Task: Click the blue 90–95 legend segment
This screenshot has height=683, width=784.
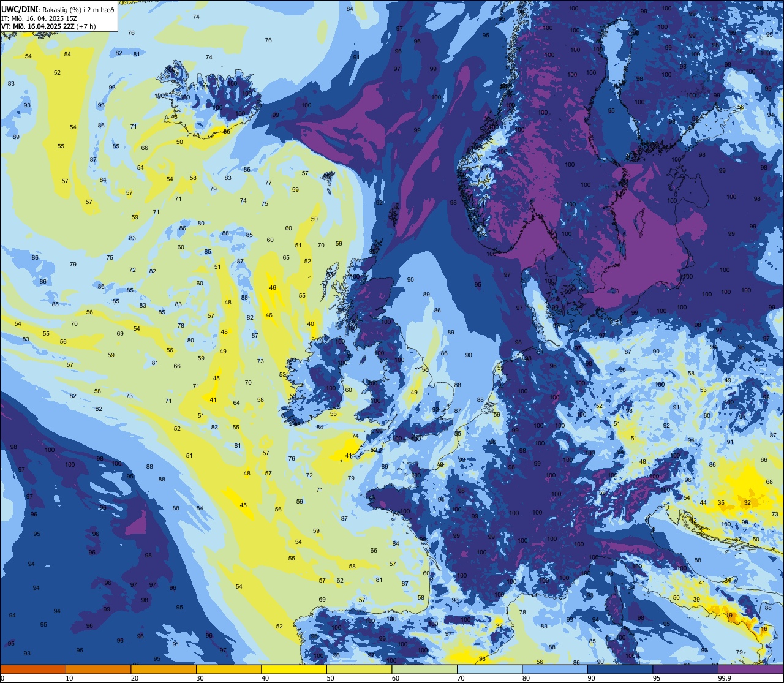Action: point(620,669)
